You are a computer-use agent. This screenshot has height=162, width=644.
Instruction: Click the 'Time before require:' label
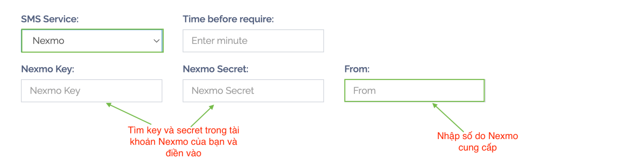pyautogui.click(x=228, y=19)
